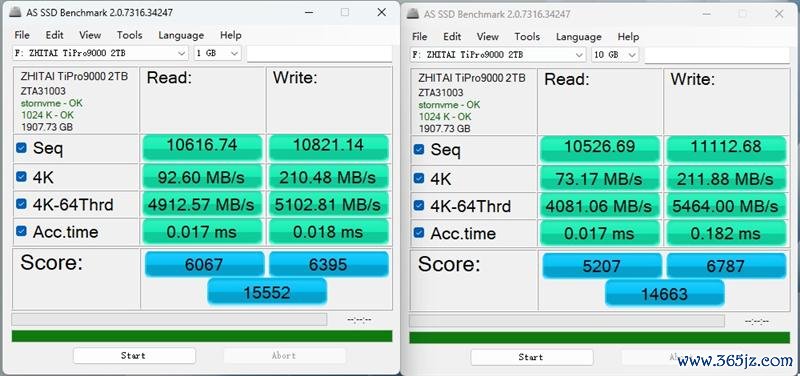
Task: Click the 4K write value 210.48 MB/s
Action: click(329, 177)
